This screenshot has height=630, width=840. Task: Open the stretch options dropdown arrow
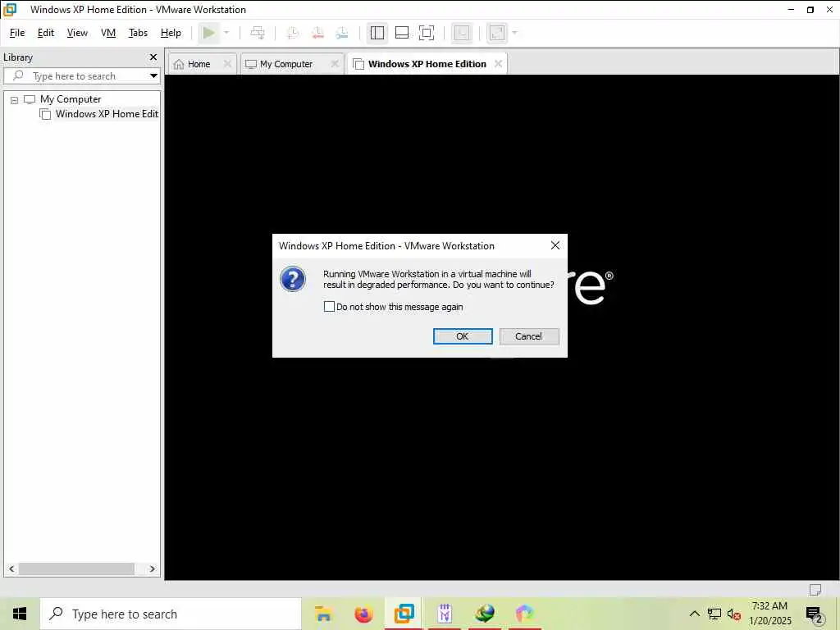(515, 33)
